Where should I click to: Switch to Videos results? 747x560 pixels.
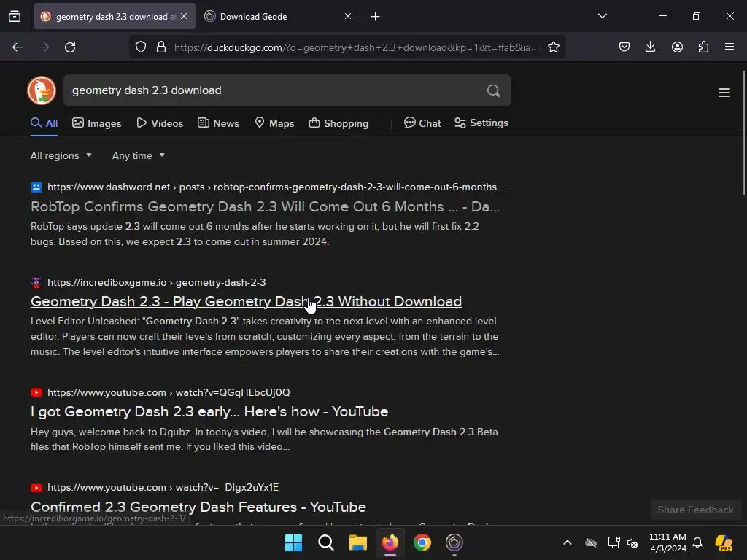click(x=160, y=123)
